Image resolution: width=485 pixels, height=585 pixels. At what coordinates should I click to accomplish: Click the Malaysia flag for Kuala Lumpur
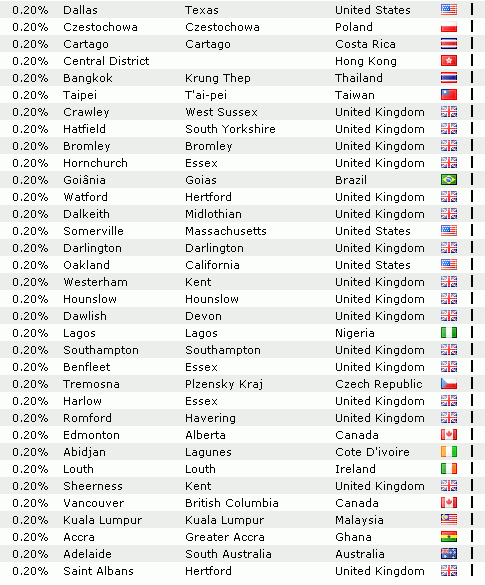coord(448,520)
